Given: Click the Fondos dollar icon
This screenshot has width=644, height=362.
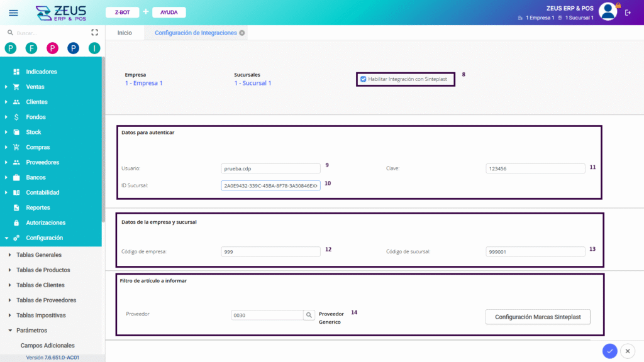Looking at the screenshot, I should click(16, 117).
